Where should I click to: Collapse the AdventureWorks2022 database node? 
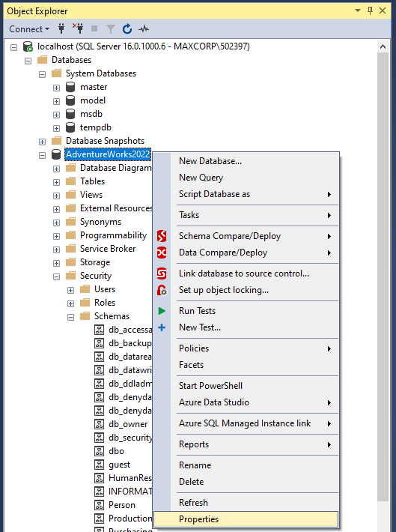pyautogui.click(x=42, y=155)
